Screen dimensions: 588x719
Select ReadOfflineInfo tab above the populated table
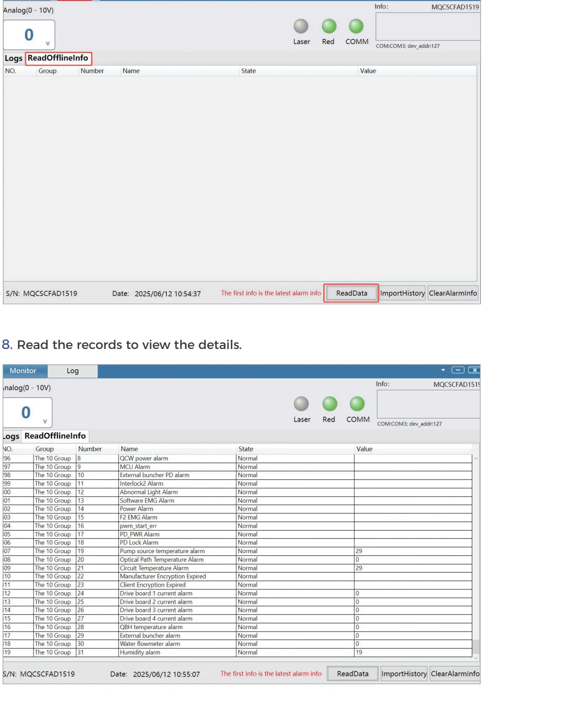55,436
